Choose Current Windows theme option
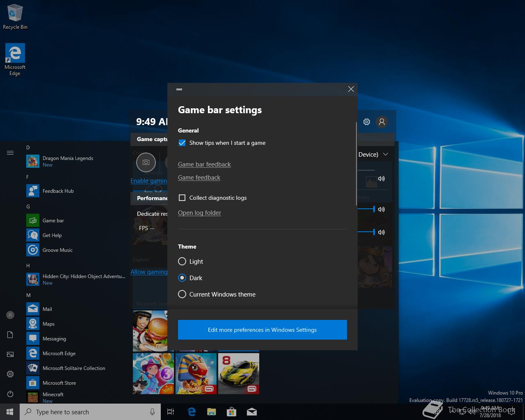Viewport: 525px width, 420px height. (182, 294)
